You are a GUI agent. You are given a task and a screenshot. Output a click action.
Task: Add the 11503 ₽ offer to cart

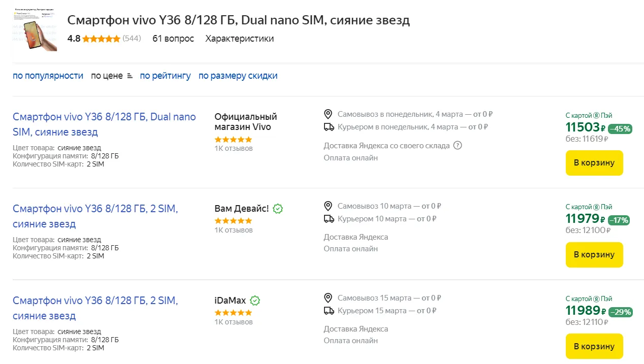594,163
